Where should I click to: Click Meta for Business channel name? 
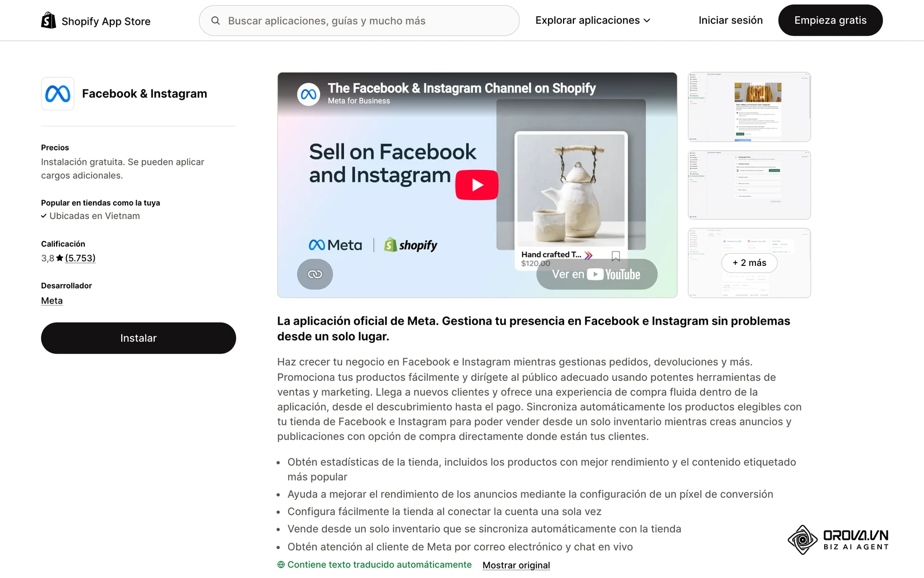359,101
